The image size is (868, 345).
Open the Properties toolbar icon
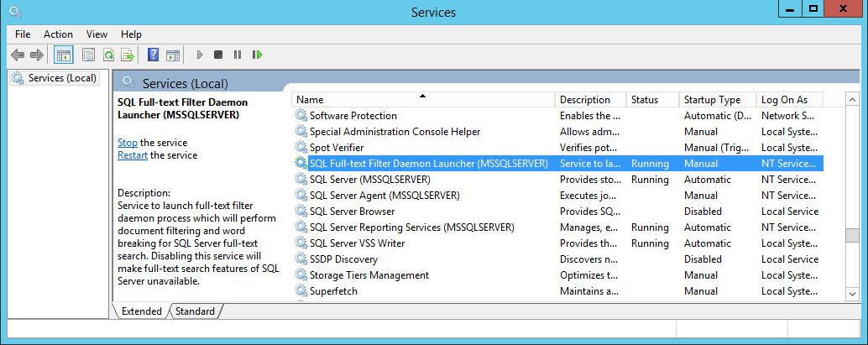point(89,55)
